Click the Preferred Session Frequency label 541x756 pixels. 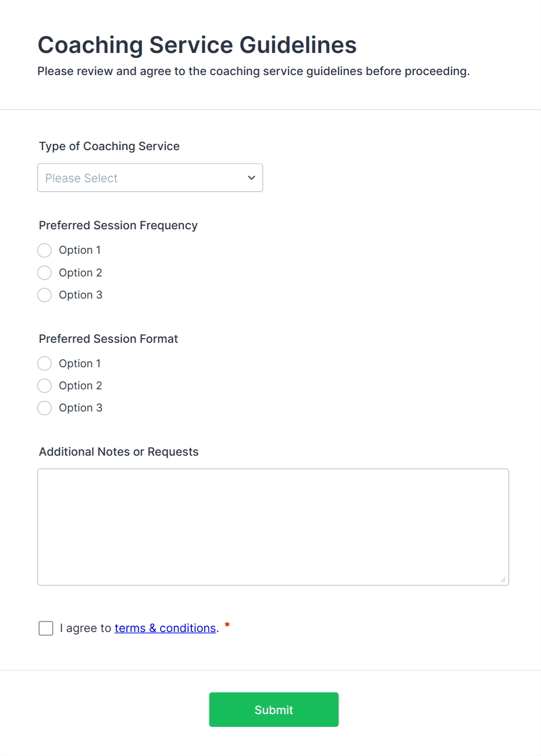pos(118,225)
